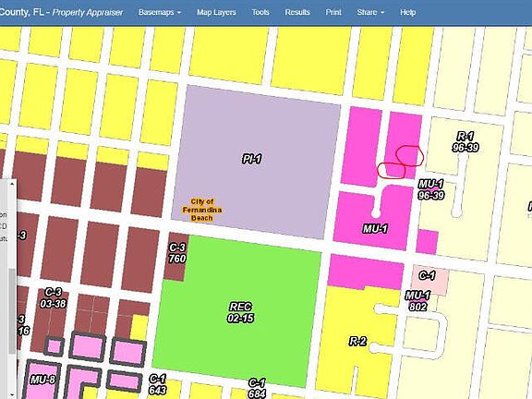The image size is (532, 399).
Task: Open the Share dropdown menu
Action: pos(370,12)
